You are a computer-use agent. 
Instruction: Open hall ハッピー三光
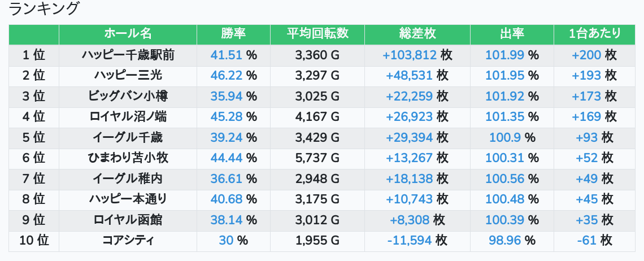(x=128, y=76)
